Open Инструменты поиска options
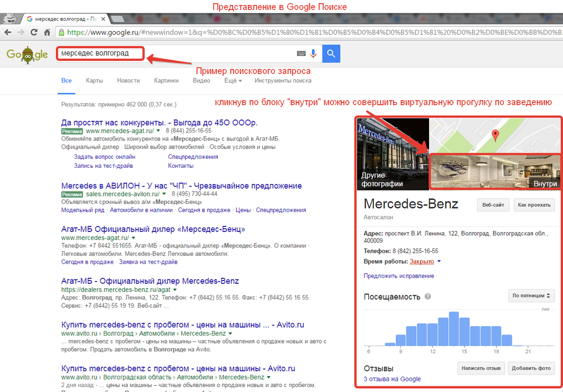Screen dimensions: 563x392 pos(283,81)
